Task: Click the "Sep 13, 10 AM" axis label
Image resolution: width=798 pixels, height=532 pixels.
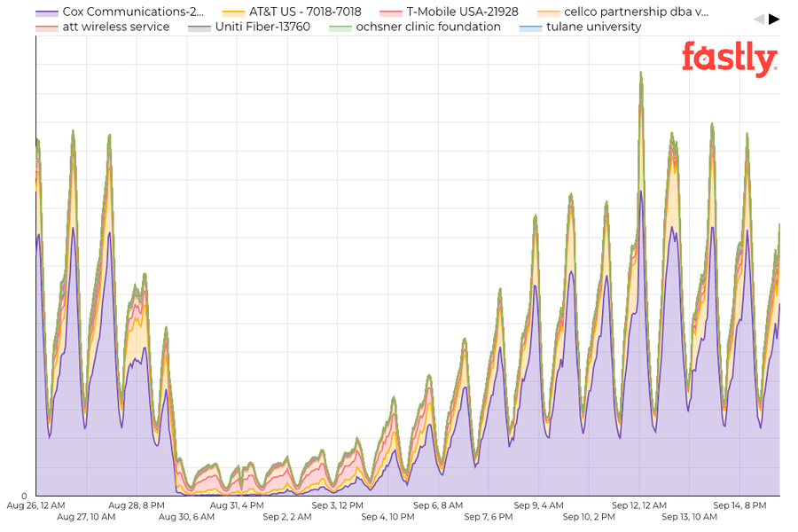Action: (x=690, y=517)
